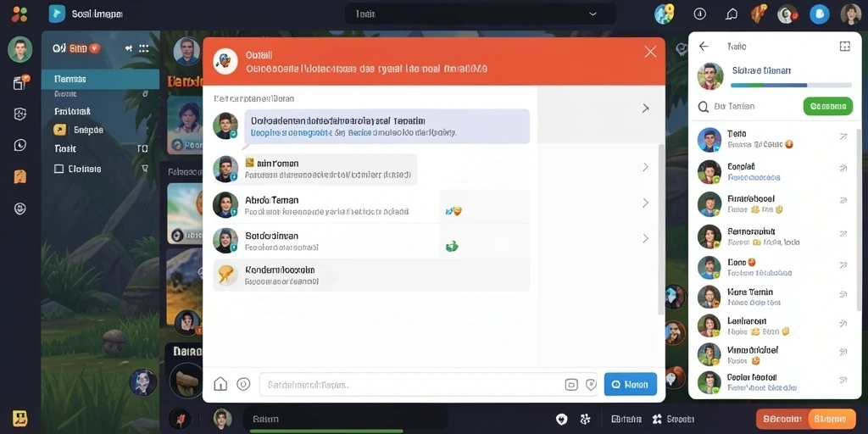Select the highlighted teal item in left panel
Viewport: 868px width, 434px height.
coord(100,79)
